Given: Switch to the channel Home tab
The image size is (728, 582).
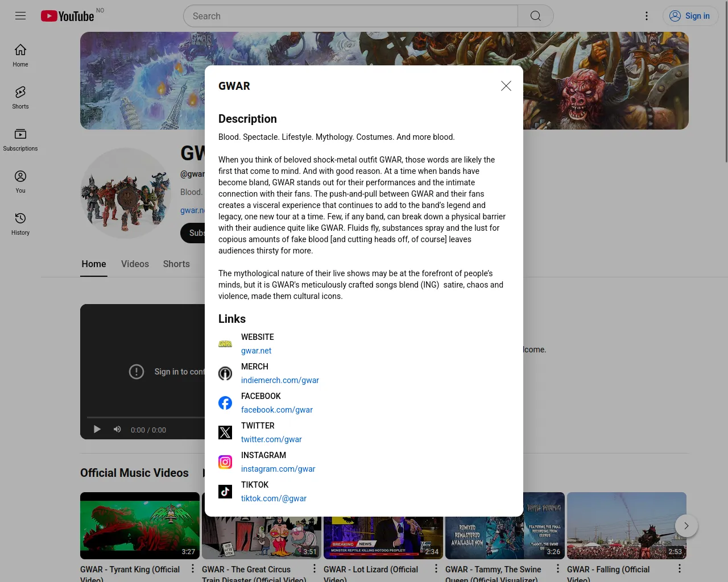Looking at the screenshot, I should click(94, 264).
